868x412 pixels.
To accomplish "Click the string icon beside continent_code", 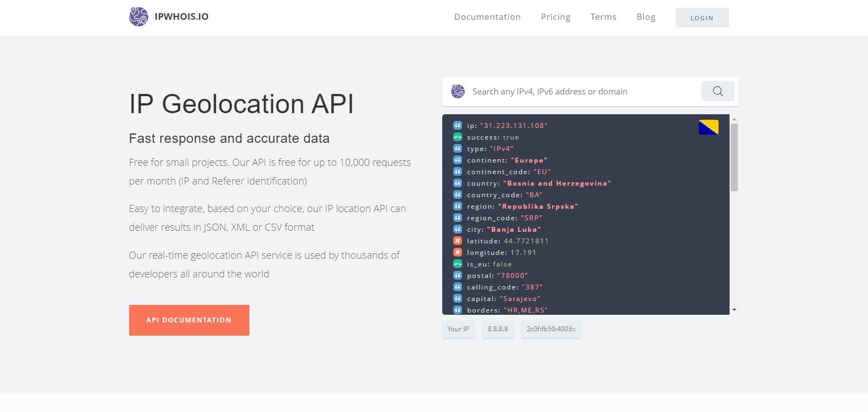I will (458, 171).
